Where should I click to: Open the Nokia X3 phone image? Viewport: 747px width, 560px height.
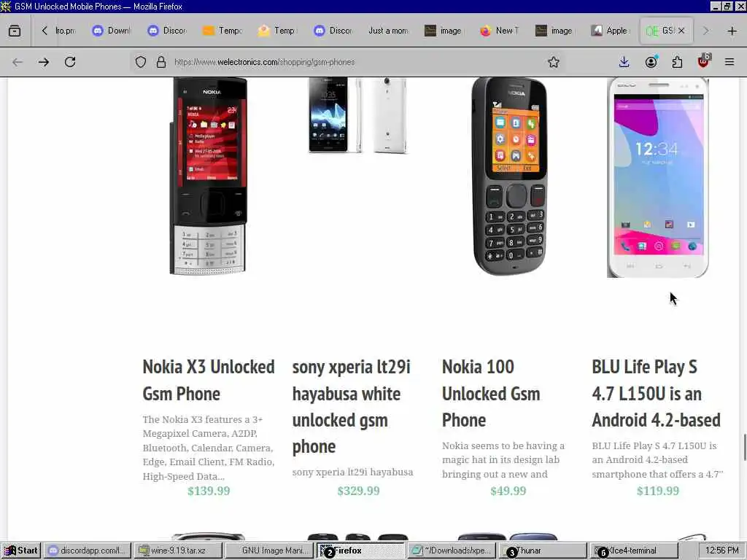(209, 176)
